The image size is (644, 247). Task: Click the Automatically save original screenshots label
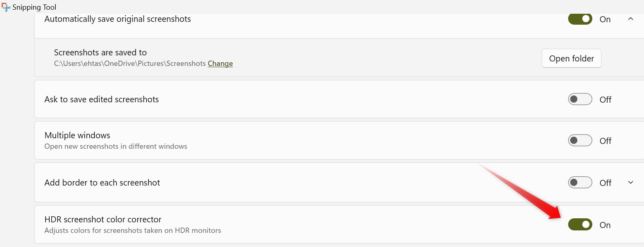(117, 19)
